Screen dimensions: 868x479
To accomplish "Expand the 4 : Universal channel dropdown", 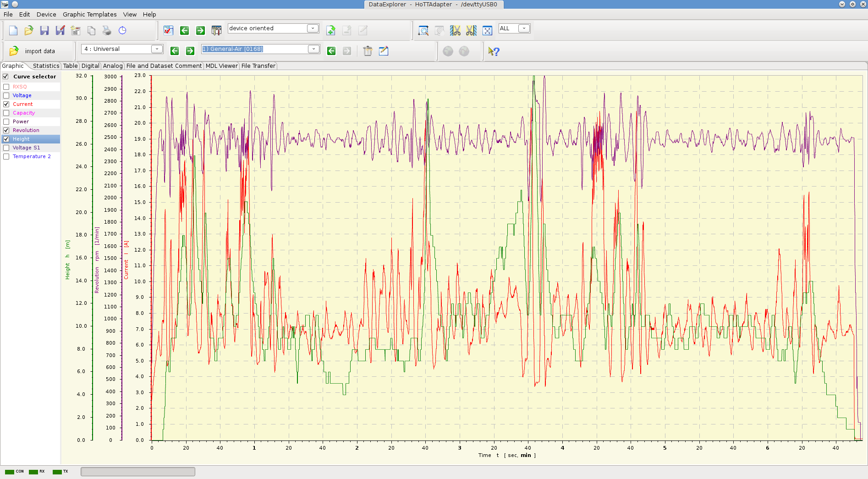I will (x=157, y=49).
